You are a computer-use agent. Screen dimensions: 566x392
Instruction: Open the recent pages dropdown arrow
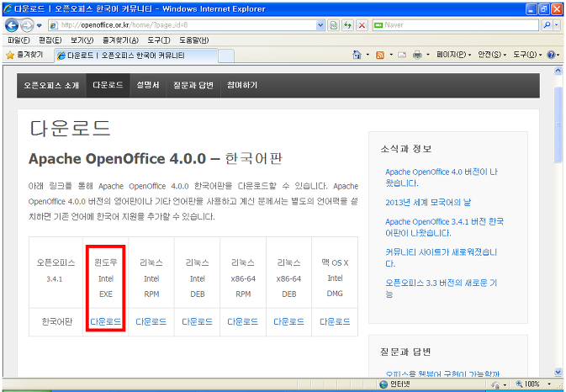tap(40, 25)
